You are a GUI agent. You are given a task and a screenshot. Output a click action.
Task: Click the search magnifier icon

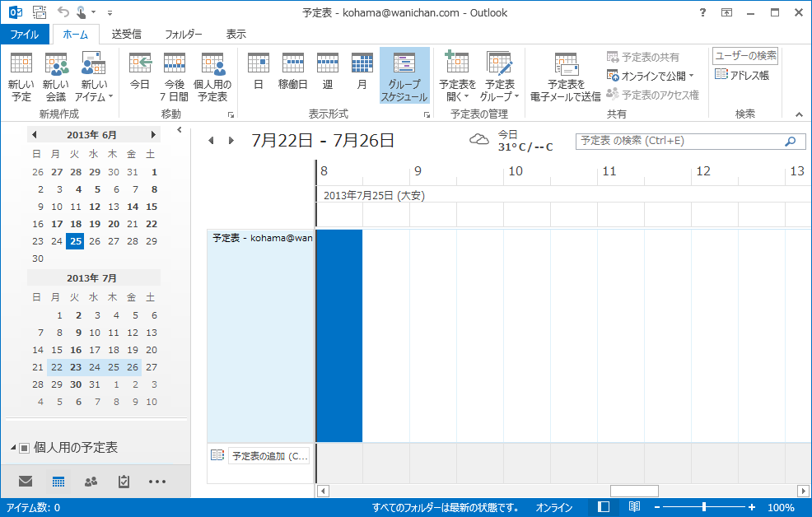[791, 142]
